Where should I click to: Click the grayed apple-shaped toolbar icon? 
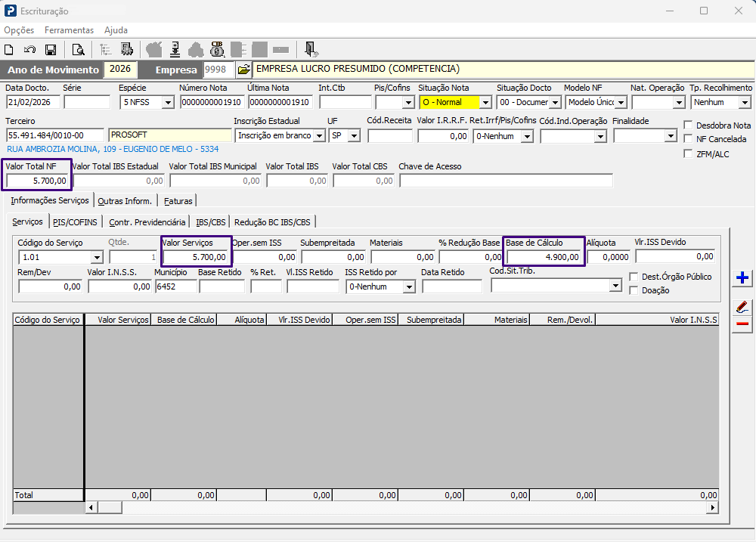click(154, 50)
